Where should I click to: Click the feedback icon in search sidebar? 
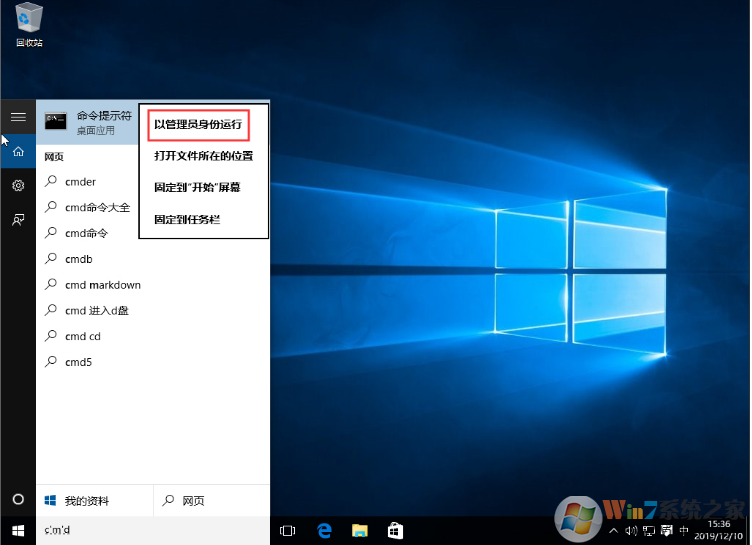tap(18, 220)
